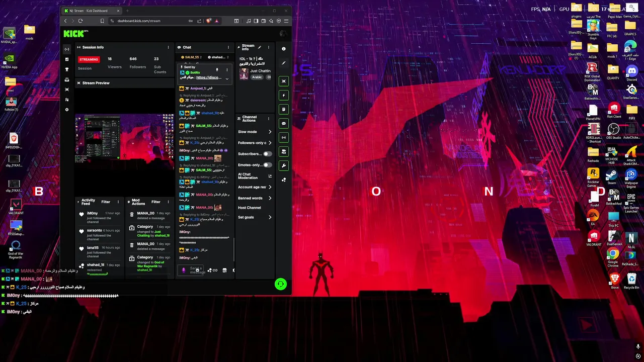The image size is (644, 362).
Task: Open Activity Feed options menu
Action: (x=118, y=202)
